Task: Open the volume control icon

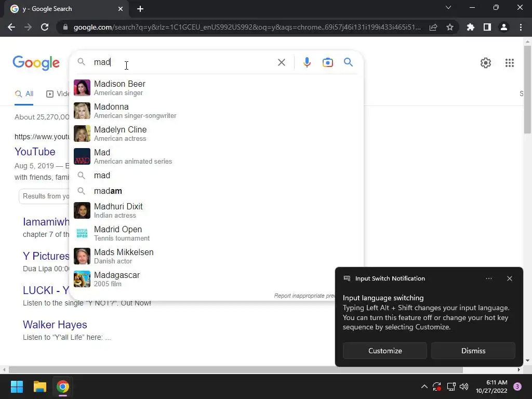Action: [x=464, y=387]
